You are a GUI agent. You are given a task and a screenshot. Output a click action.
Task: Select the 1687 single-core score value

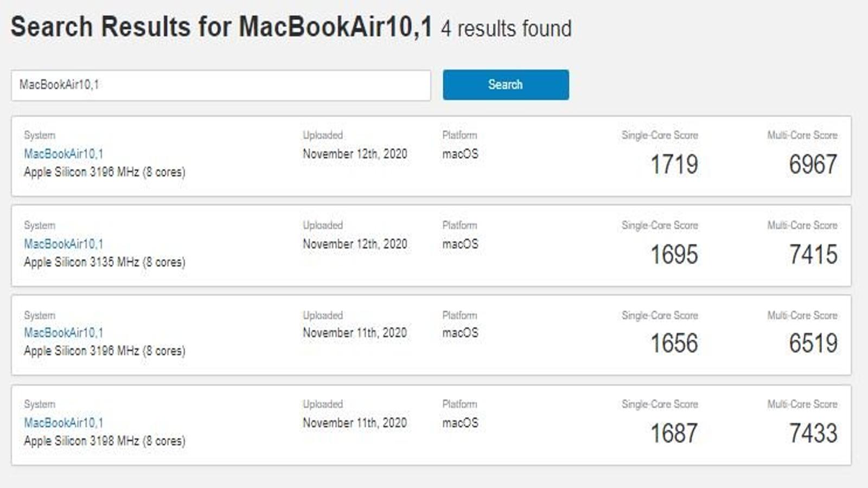pyautogui.click(x=674, y=433)
